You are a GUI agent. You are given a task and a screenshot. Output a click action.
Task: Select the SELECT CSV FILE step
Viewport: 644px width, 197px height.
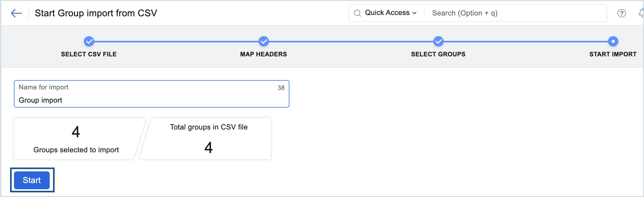tap(89, 54)
